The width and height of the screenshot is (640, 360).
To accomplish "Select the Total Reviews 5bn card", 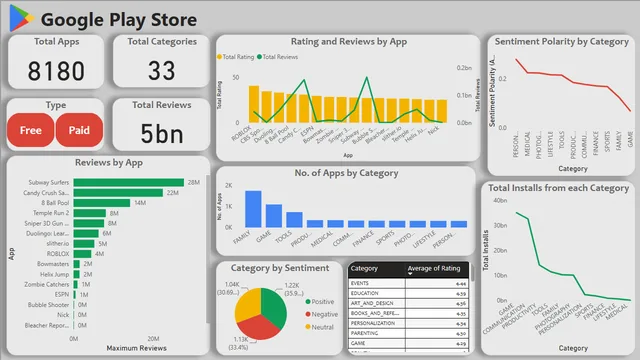I will coord(162,124).
